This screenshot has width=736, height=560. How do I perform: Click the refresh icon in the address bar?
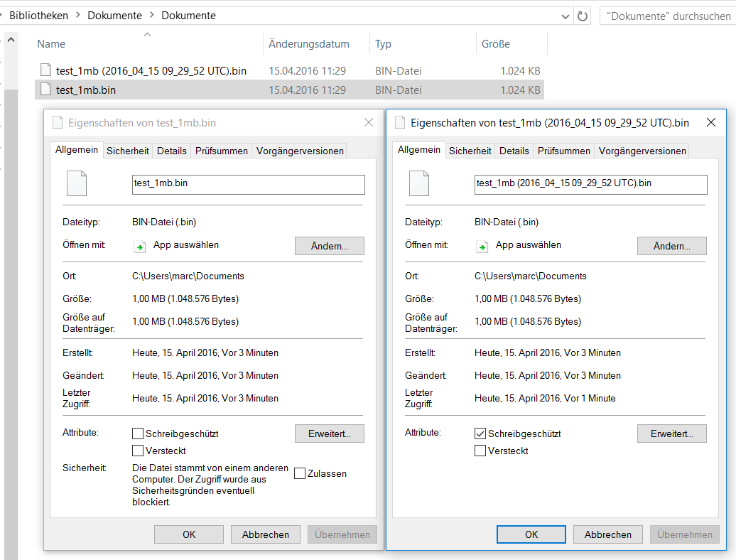pyautogui.click(x=583, y=16)
